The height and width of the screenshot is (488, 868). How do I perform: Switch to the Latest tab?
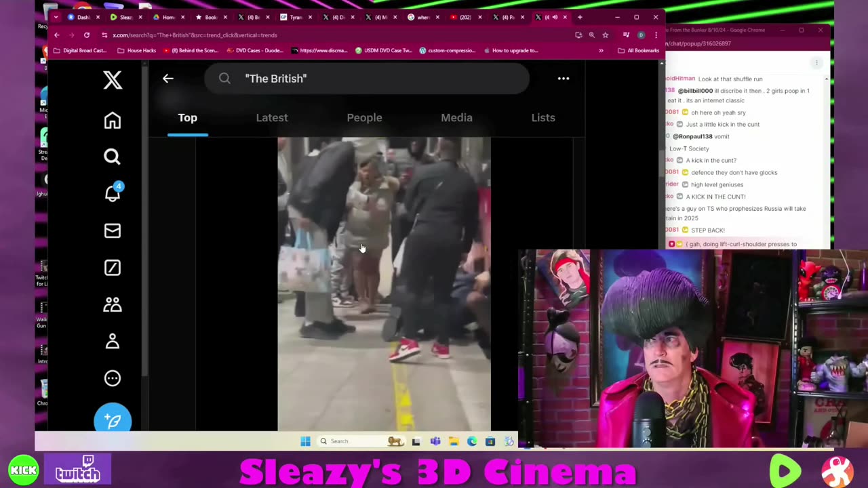coord(272,118)
